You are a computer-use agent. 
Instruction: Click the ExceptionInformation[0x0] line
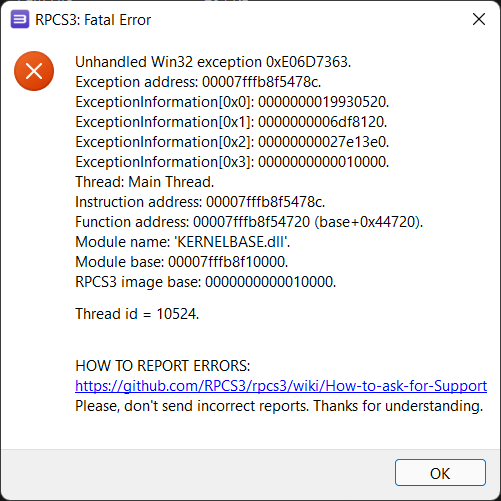click(x=232, y=102)
